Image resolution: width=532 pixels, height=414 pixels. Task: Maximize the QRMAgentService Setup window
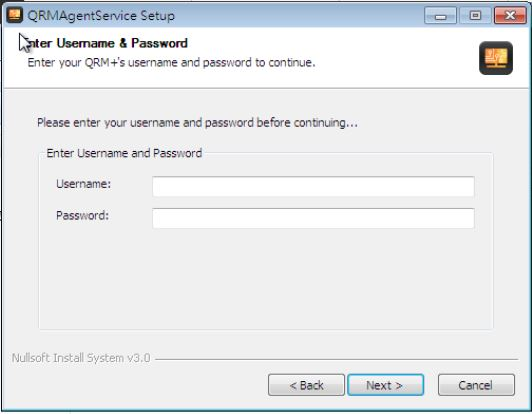pyautogui.click(x=475, y=16)
